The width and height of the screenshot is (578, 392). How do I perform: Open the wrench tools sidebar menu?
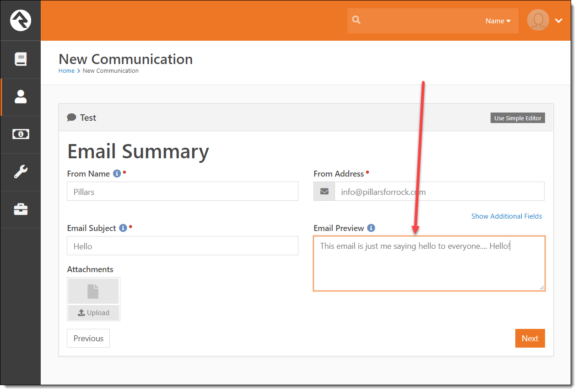pyautogui.click(x=21, y=172)
